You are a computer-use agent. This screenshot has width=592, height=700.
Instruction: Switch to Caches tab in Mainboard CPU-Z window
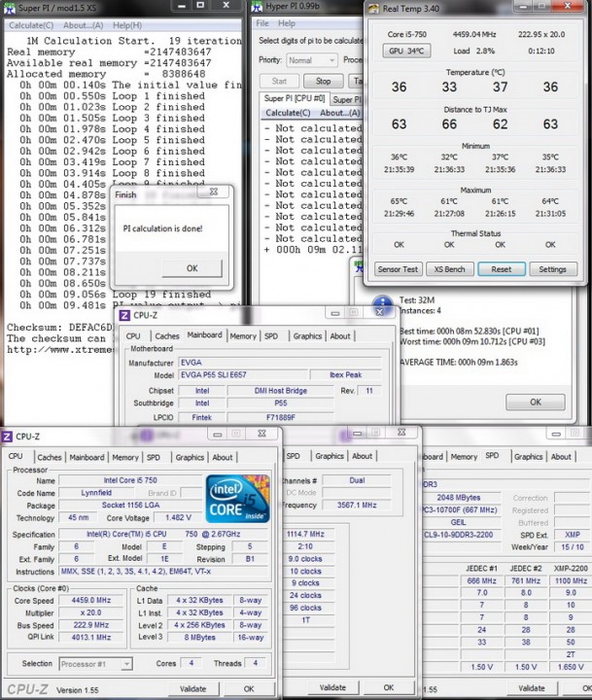pyautogui.click(x=167, y=336)
